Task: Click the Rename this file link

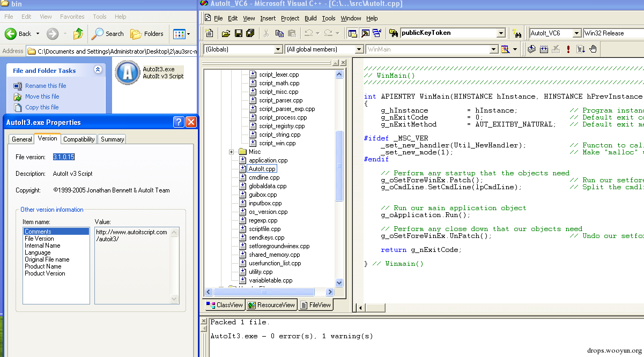Action: pyautogui.click(x=46, y=86)
